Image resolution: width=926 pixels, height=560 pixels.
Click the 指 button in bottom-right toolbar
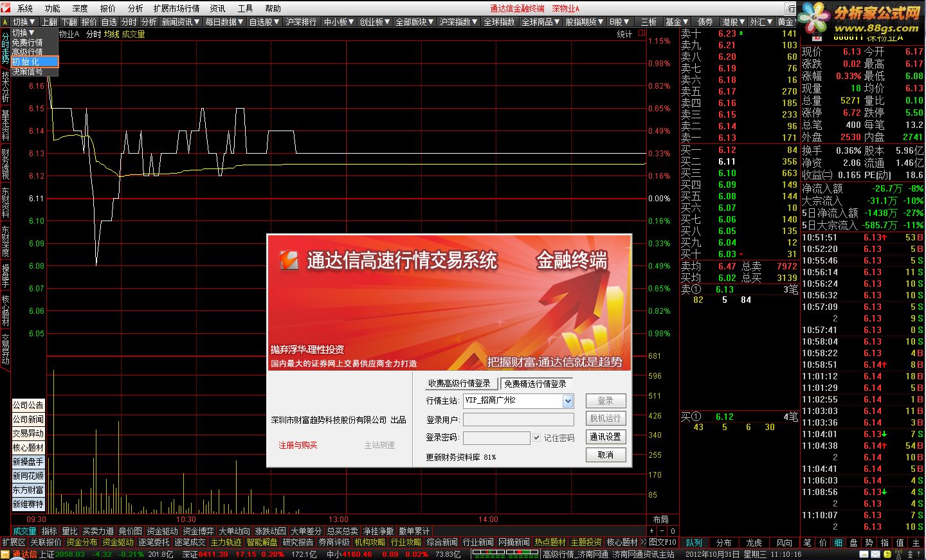[x=885, y=543]
